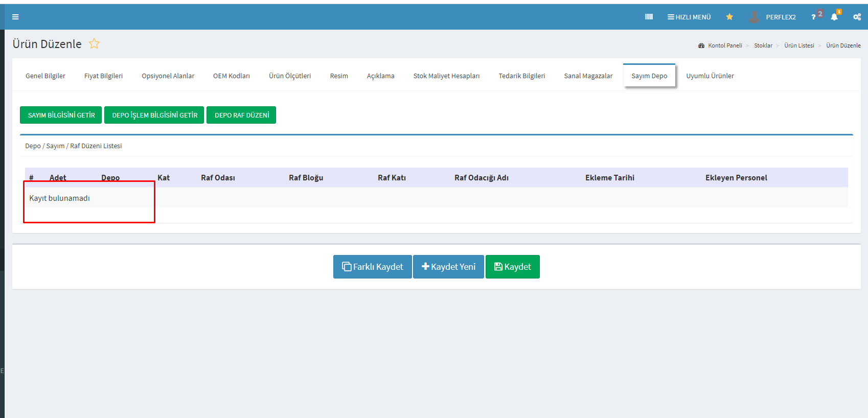Image resolution: width=868 pixels, height=418 pixels.
Task: Click the PERFLEX2 user avatar
Action: pos(754,17)
